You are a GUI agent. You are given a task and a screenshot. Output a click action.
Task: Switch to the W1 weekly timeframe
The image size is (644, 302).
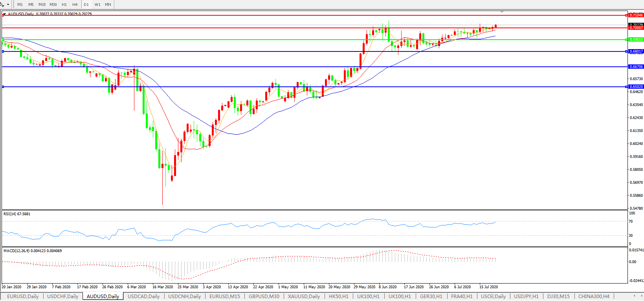tap(97, 5)
